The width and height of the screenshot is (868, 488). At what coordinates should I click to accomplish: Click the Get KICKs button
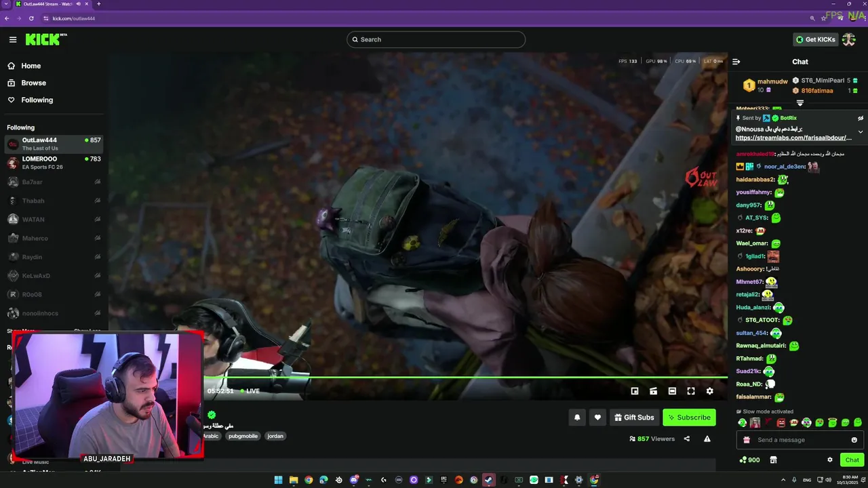coord(816,39)
